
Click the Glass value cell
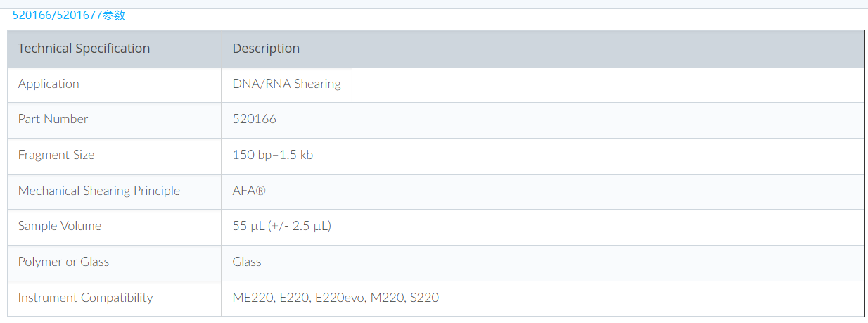click(x=247, y=262)
